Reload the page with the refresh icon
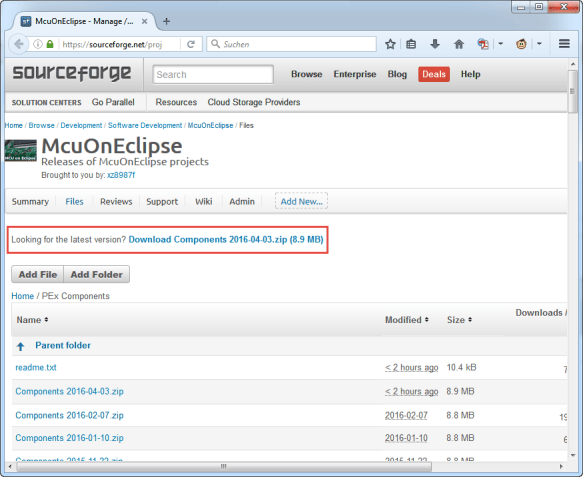The image size is (583, 477). click(191, 44)
